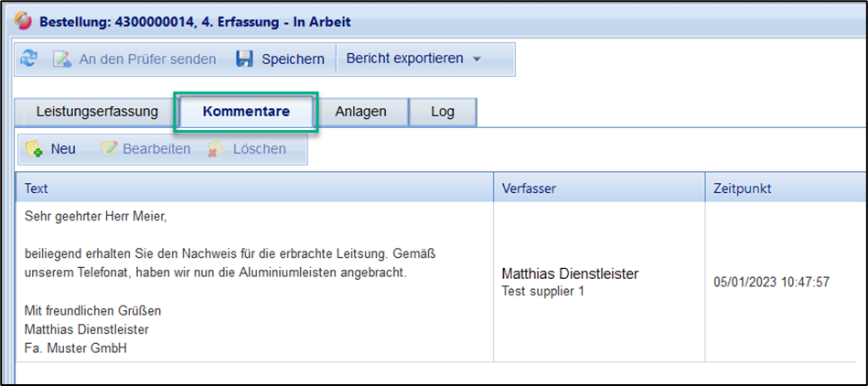Click the timestamp 05/01/2023 10:47:57 cell
This screenshot has width=868, height=386.
point(771,282)
